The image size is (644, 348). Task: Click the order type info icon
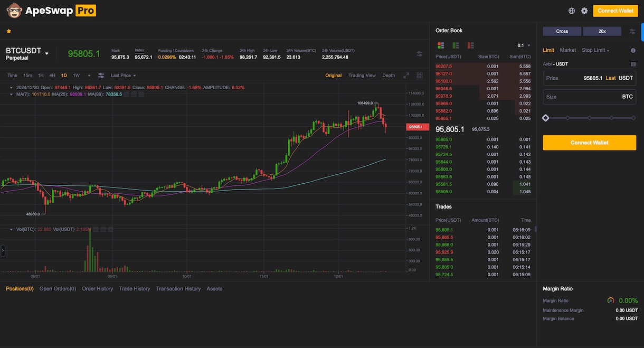pyautogui.click(x=633, y=50)
